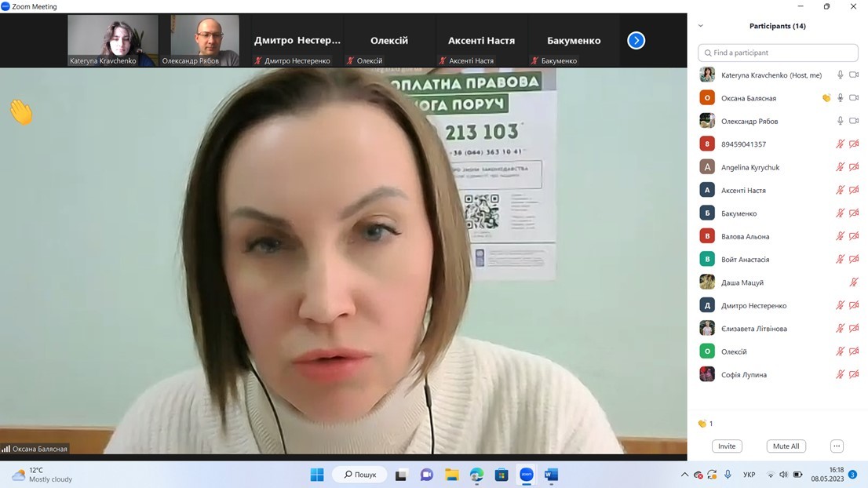Select Бакуменко tile in top strip
The height and width of the screenshot is (488, 868).
click(574, 40)
